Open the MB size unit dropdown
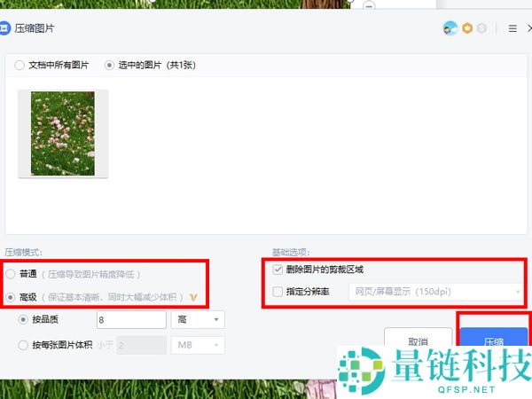The height and width of the screenshot is (399, 532). (197, 344)
